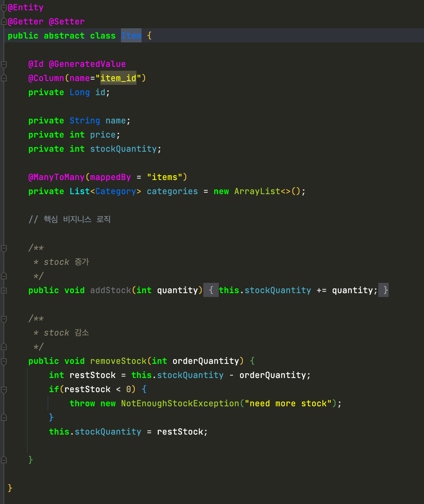Viewport: 424px width, 504px height.
Task: Collapse the 'stock 증가' Javadoc comment start marker
Action: [4, 248]
